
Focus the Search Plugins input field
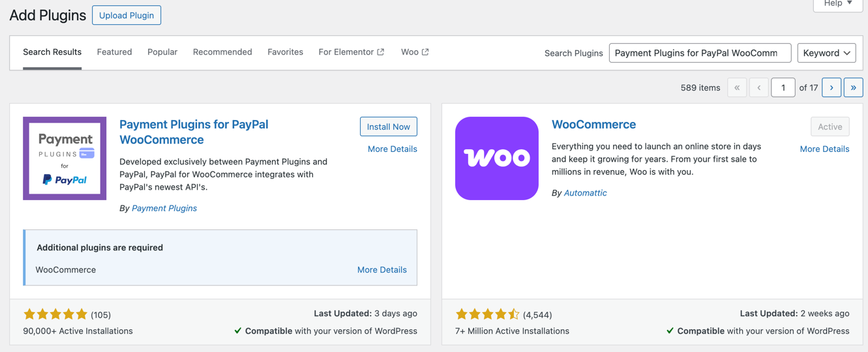coord(700,53)
